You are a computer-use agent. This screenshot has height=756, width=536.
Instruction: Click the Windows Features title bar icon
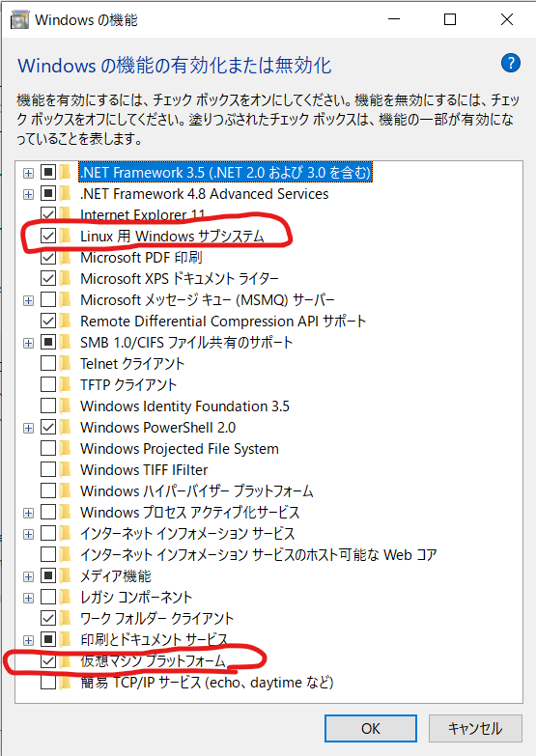(x=19, y=19)
